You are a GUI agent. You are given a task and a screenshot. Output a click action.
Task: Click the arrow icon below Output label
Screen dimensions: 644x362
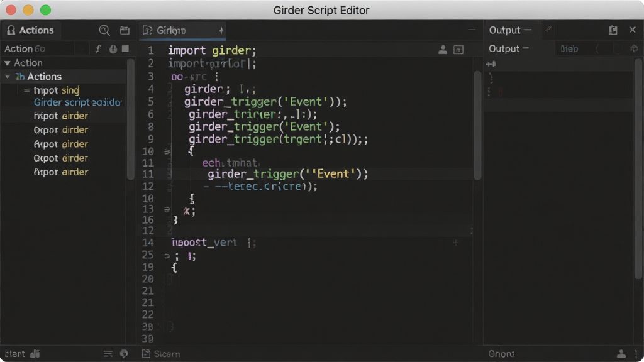491,64
